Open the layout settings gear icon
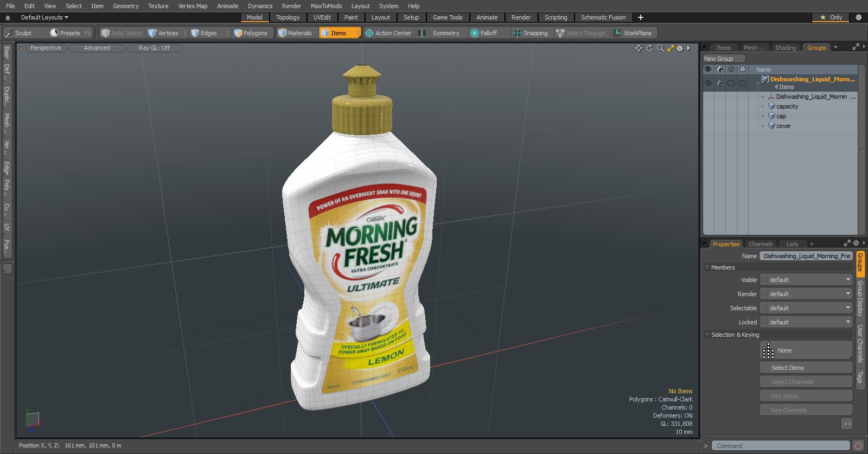 pos(859,17)
